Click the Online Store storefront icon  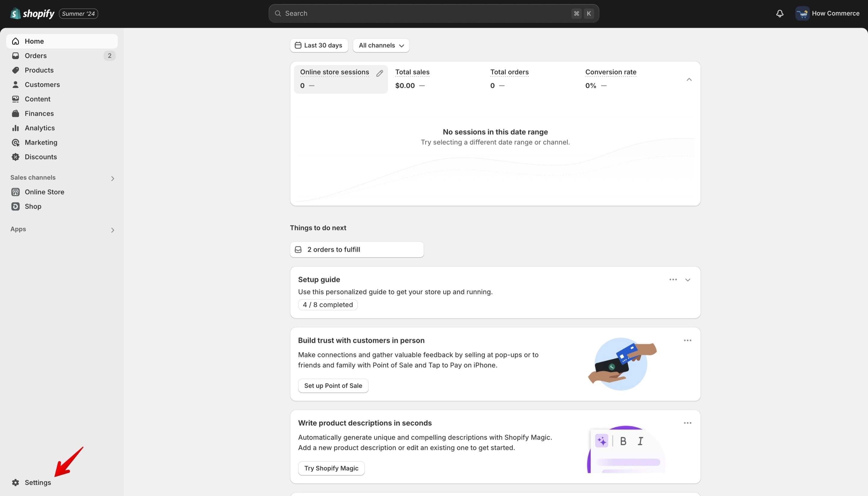click(15, 192)
